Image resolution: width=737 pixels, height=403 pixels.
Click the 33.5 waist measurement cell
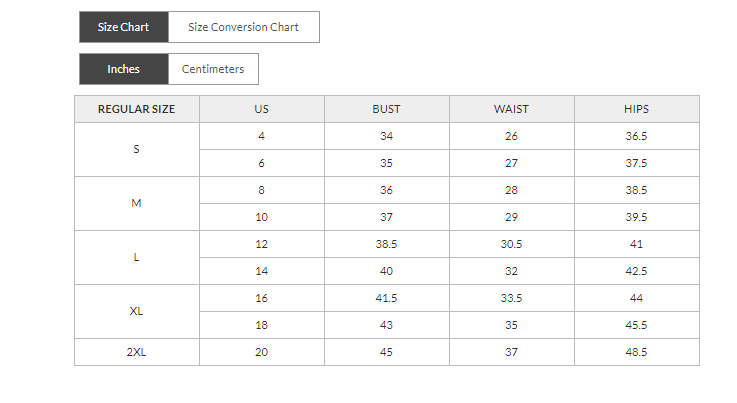[x=512, y=298]
